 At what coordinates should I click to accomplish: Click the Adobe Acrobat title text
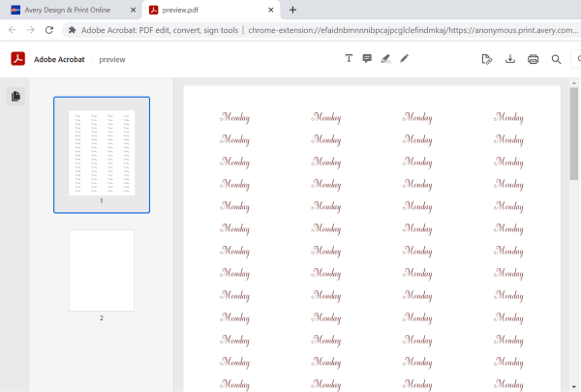click(x=59, y=59)
